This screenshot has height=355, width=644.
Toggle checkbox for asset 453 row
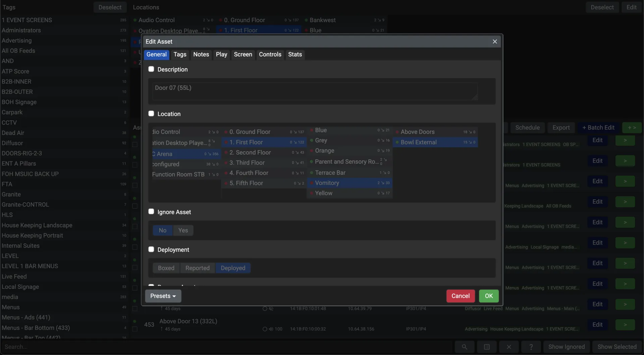pyautogui.click(x=135, y=329)
